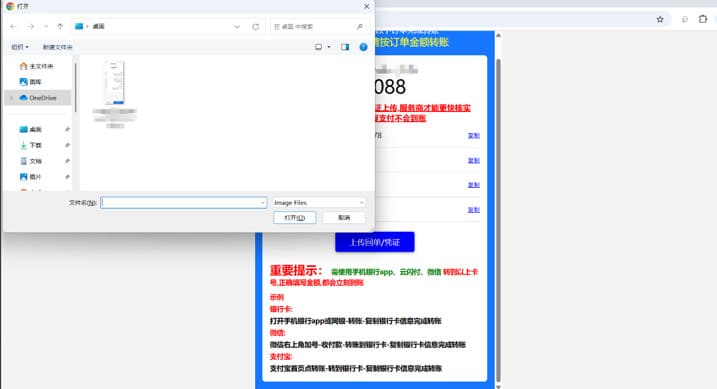
Task: Expand the address bar path dropdown
Action: pyautogui.click(x=237, y=27)
